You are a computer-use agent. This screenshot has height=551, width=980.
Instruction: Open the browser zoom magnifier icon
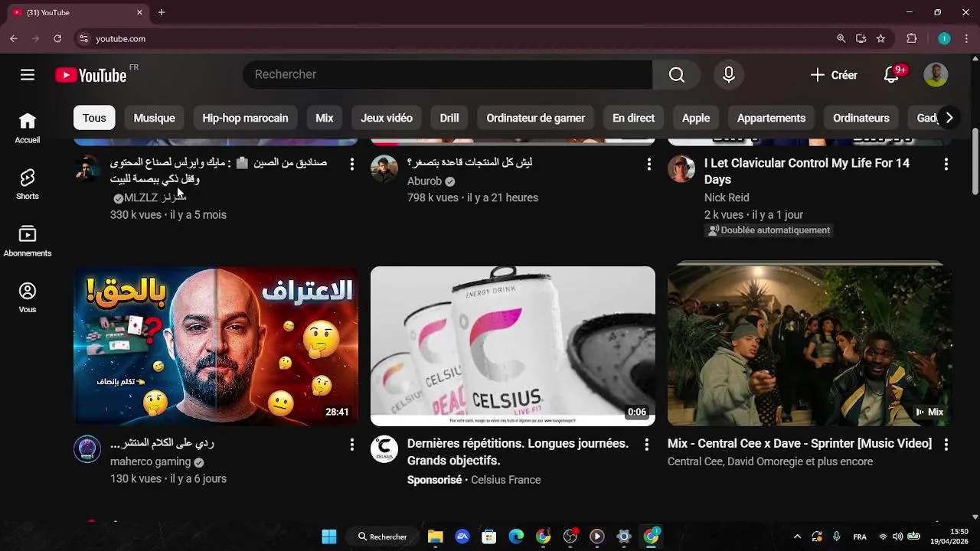click(841, 38)
